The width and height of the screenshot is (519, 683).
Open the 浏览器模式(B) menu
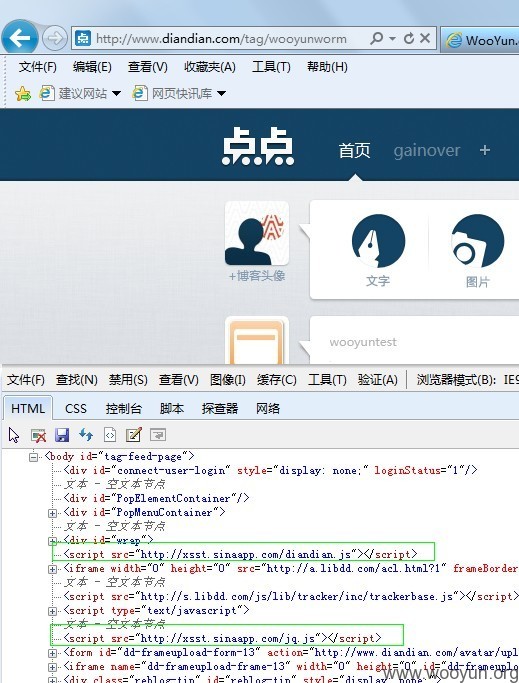click(456, 380)
